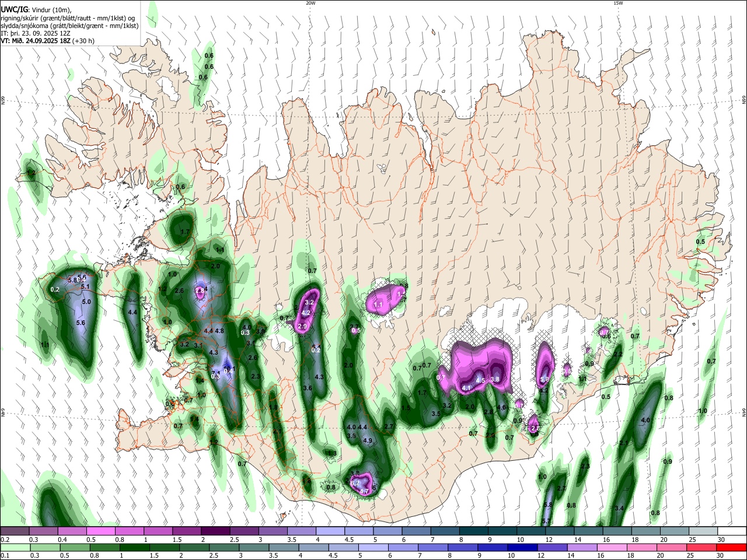This screenshot has height=560, width=747.
Task: Click the '7.1' precipitation value in the southwest
Action: pyautogui.click(x=215, y=373)
